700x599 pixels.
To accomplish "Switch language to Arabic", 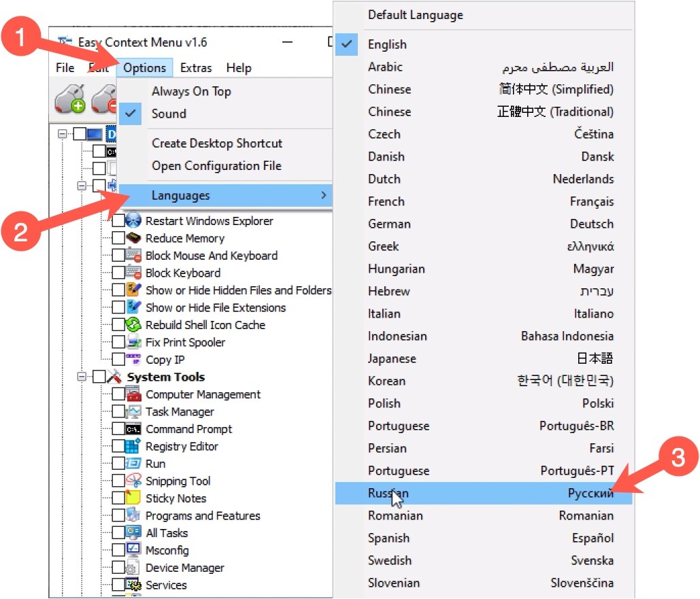I will (484, 67).
